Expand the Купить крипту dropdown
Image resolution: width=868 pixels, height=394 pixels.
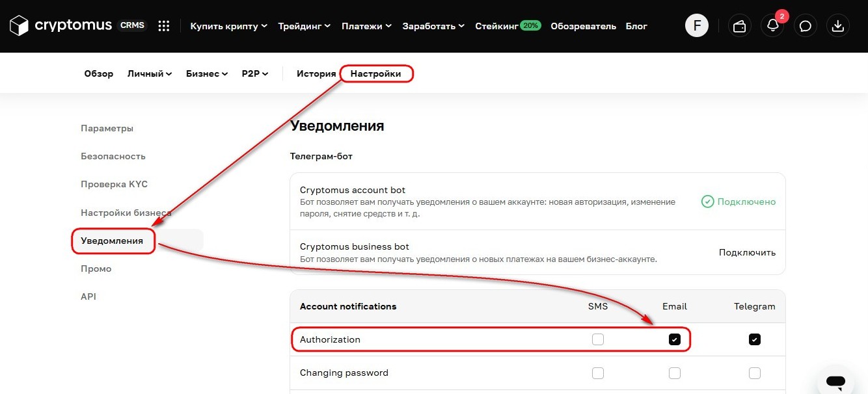click(x=229, y=26)
